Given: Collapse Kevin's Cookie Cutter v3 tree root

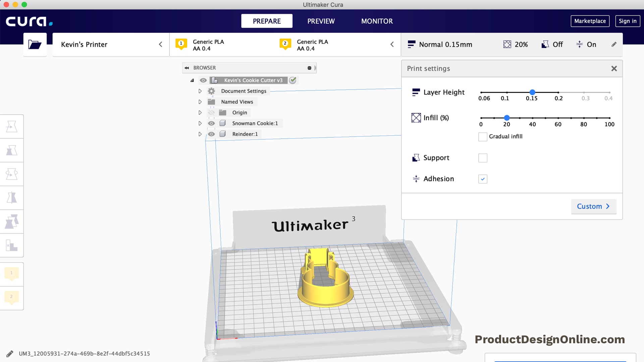Looking at the screenshot, I should click(192, 80).
